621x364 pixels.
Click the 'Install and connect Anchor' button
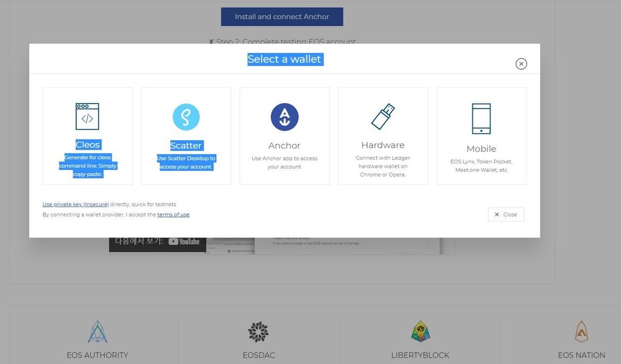(282, 17)
